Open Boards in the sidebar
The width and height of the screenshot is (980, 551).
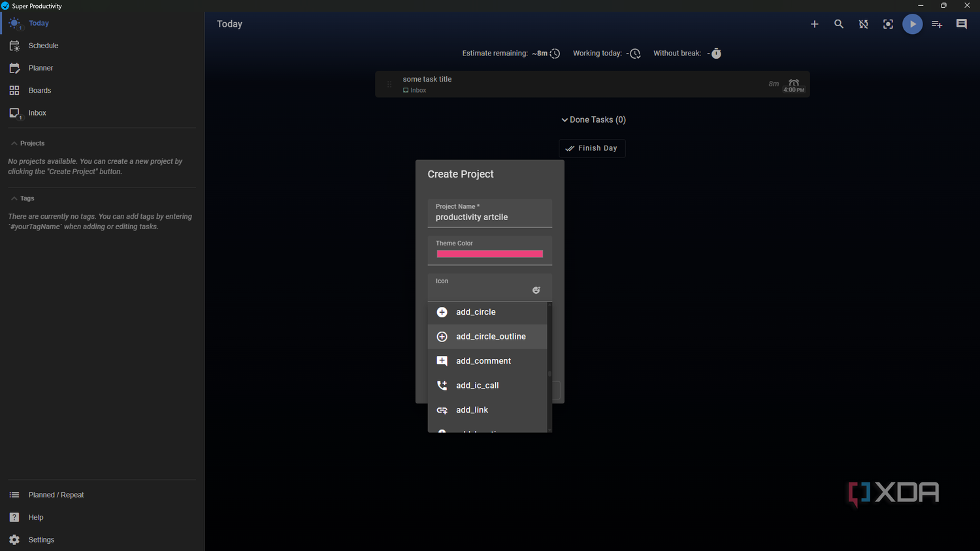(102, 91)
